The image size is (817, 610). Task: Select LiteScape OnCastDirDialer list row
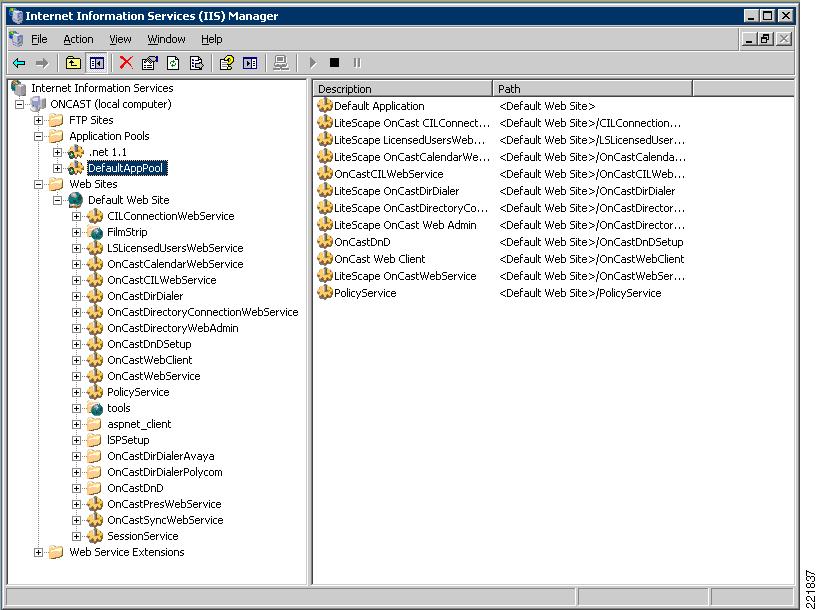point(397,191)
